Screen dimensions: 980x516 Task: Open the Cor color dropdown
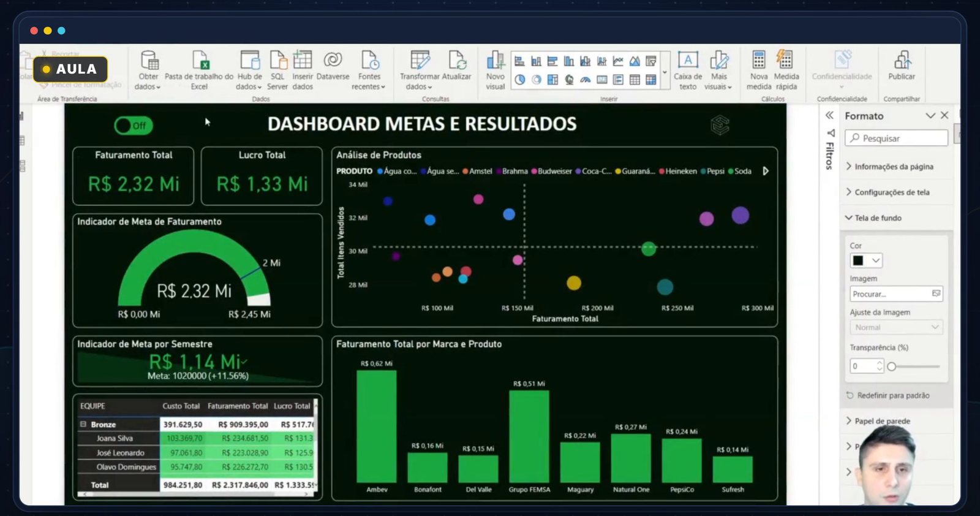point(866,260)
